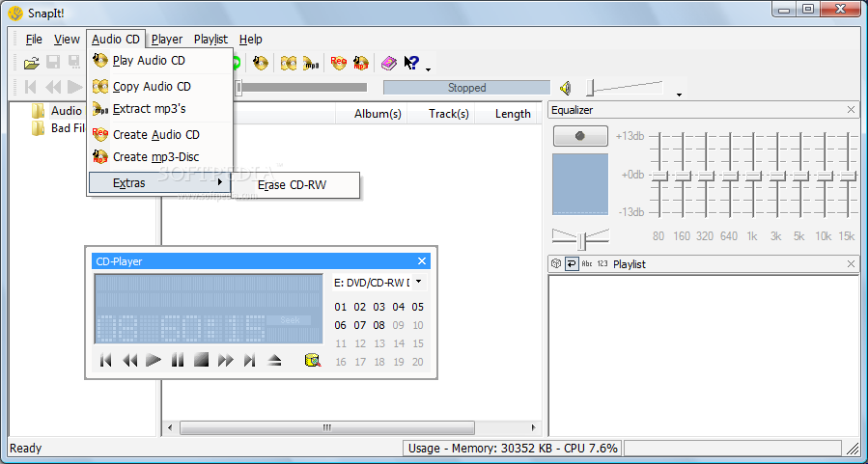
Task: Open the toolbar options arrow beside help icon
Action: pos(428,69)
